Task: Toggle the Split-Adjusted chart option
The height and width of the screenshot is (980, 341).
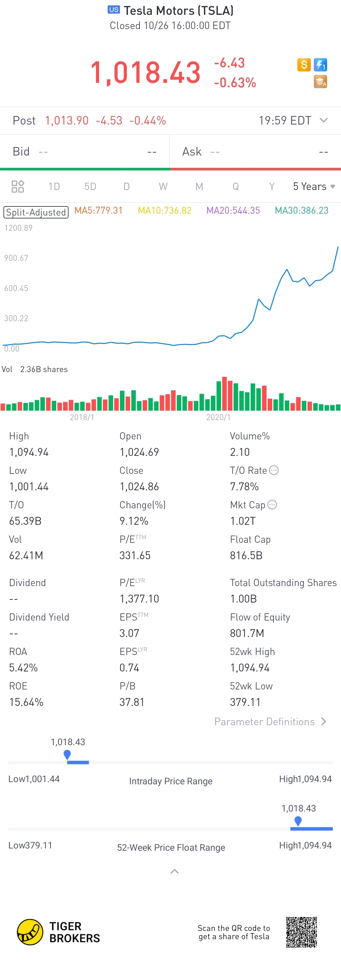Action: (36, 212)
